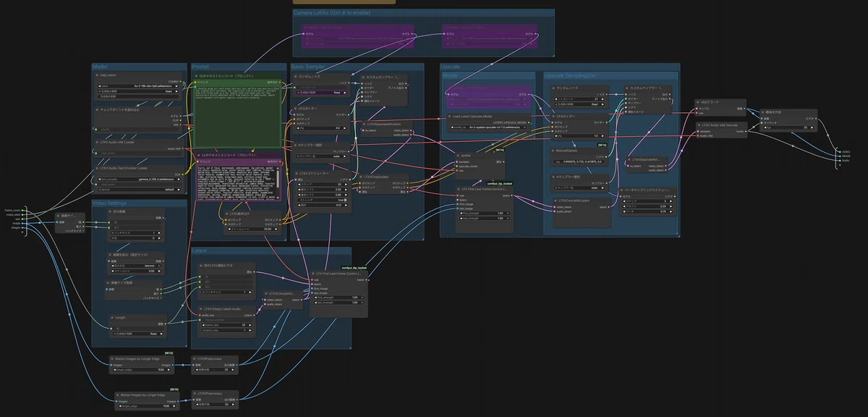868x417 pixels.
Task: Click the green positive prompt text area
Action: coord(237,117)
